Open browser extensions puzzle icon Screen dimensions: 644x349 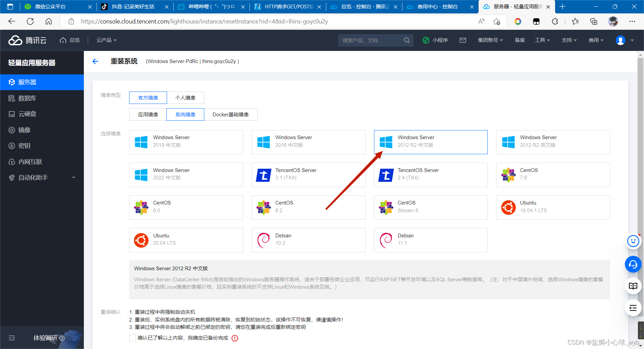[x=555, y=21]
